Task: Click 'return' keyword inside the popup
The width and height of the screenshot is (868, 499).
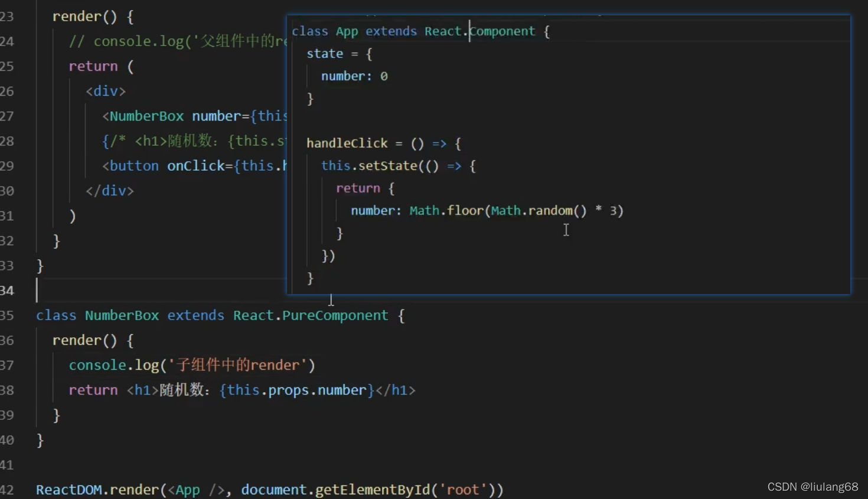Action: 358,188
